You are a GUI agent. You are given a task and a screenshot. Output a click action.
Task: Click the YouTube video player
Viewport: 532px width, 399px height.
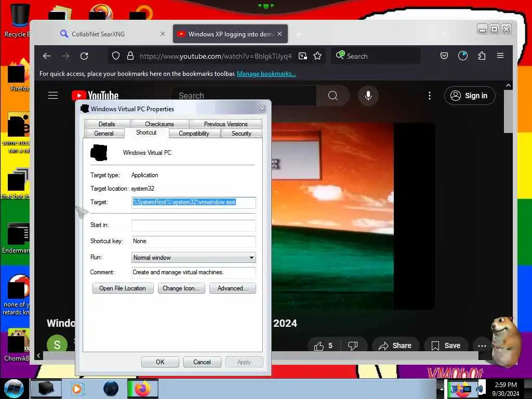pos(353,216)
